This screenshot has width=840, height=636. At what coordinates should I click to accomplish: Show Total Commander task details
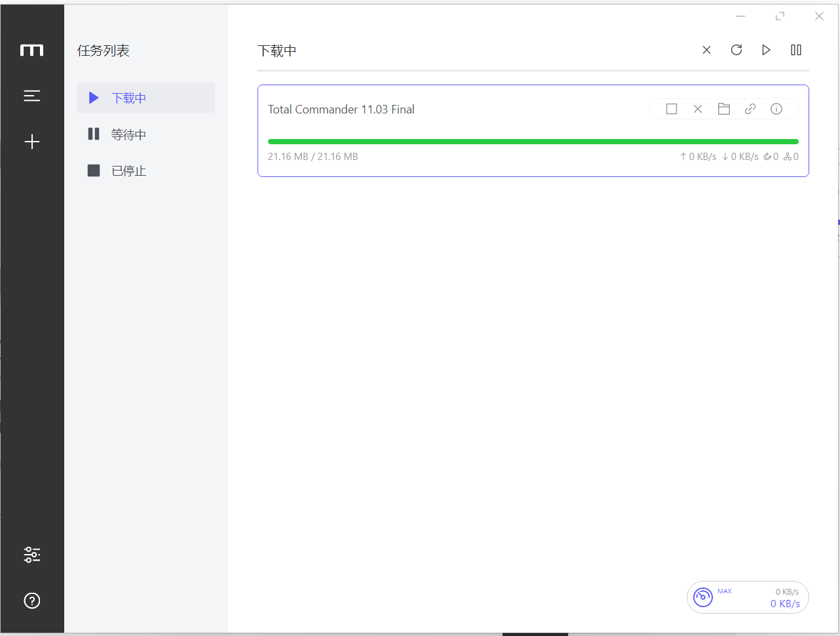click(776, 109)
